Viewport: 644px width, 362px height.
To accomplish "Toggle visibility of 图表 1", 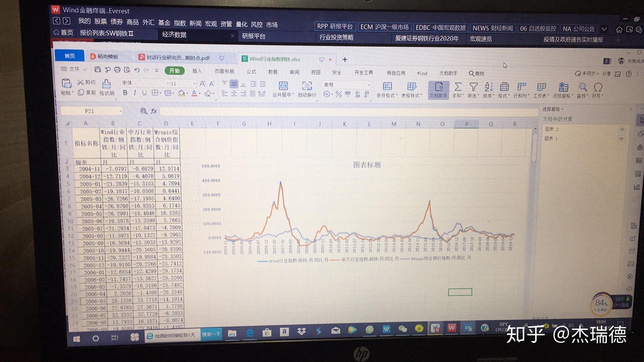I will (621, 138).
